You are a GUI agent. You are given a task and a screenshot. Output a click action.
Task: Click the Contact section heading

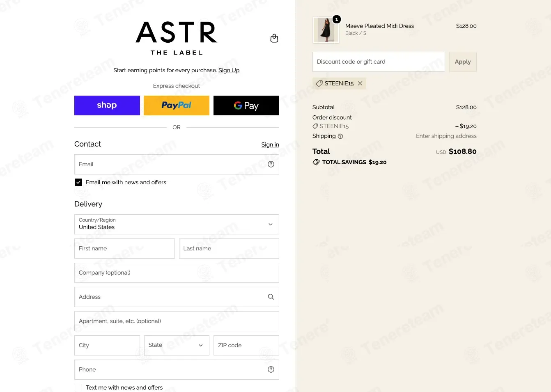[x=87, y=144]
